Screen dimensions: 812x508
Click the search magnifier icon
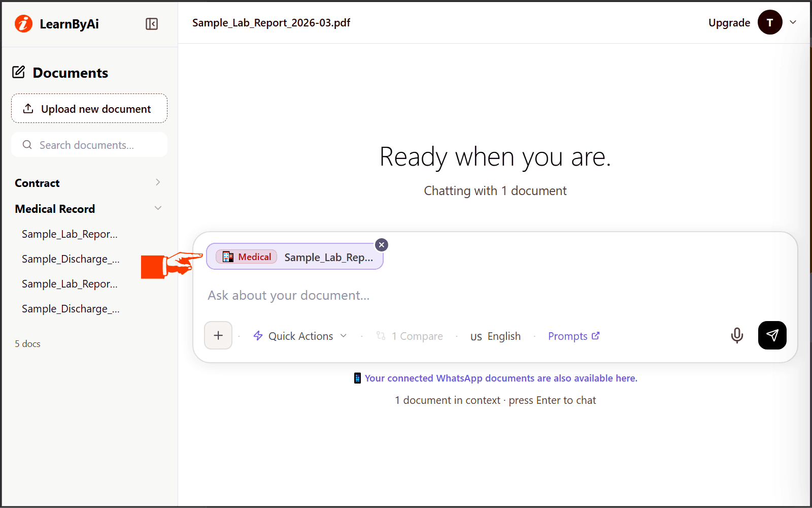pos(27,145)
